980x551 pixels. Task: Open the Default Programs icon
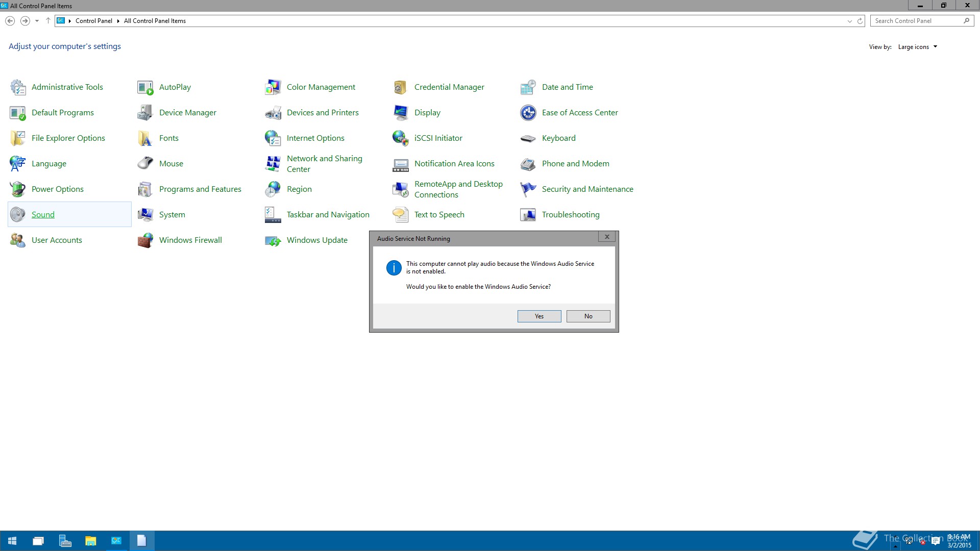click(18, 113)
